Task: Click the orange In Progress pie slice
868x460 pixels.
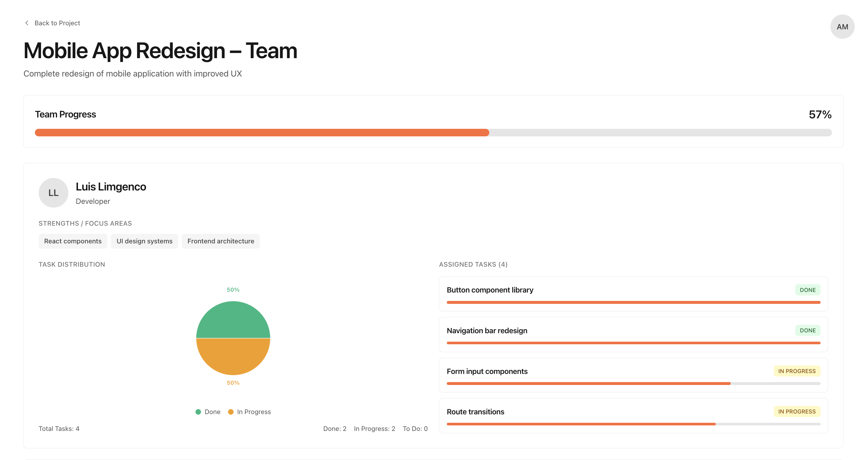Action: [233, 357]
